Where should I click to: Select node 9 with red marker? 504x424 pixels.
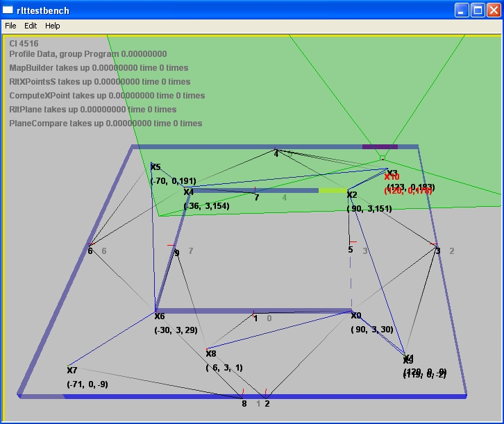tap(176, 253)
